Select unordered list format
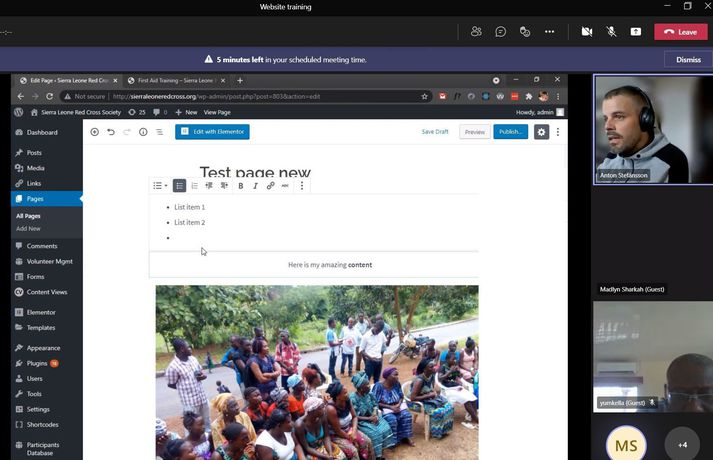This screenshot has width=713, height=460. (179, 185)
